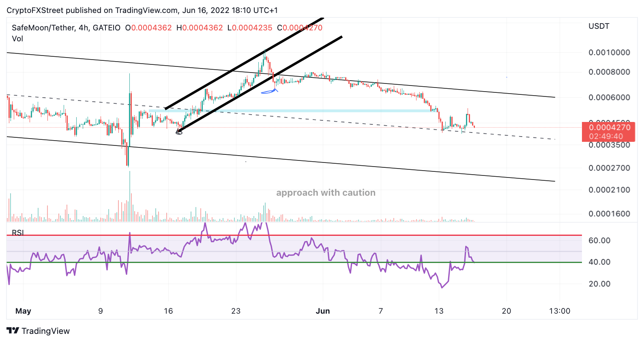Select the Jun label on time axis
This screenshot has height=342, width=644.
323,311
